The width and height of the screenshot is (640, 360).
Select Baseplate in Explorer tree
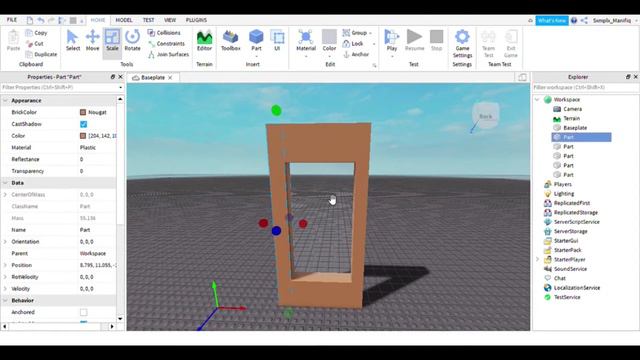pyautogui.click(x=575, y=128)
